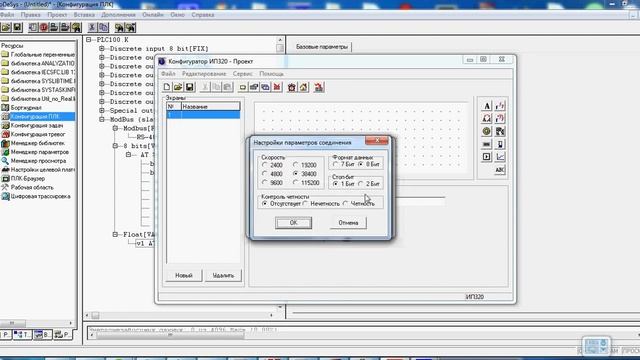Select the ABC tool at the bottom of the element palette

500,170
